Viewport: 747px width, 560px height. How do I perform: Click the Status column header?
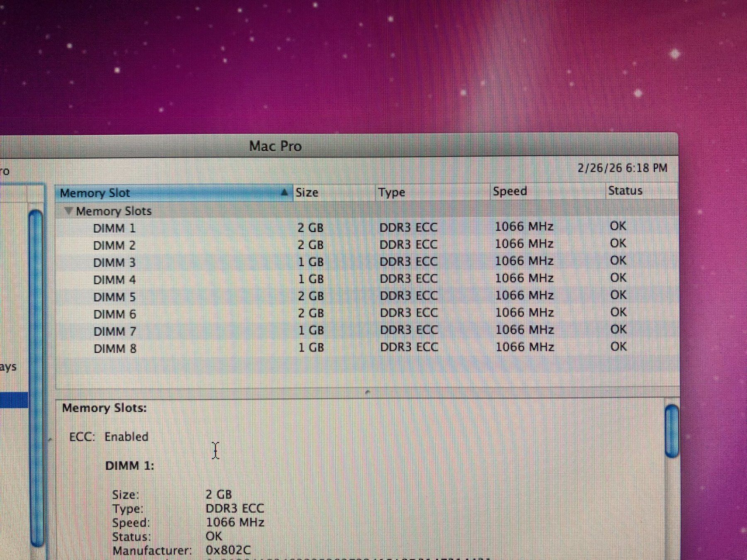coord(642,191)
